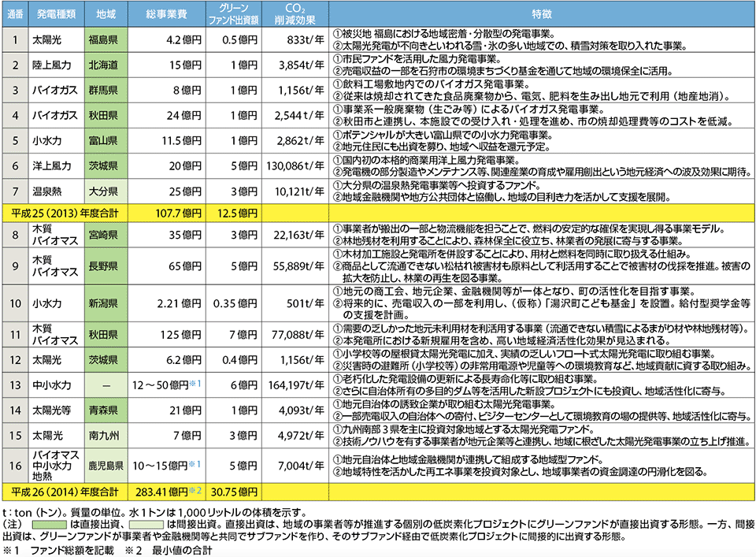This screenshot has height=557, width=756.
Task: Click the 283.41億円 subtotal value
Action: click(169, 492)
